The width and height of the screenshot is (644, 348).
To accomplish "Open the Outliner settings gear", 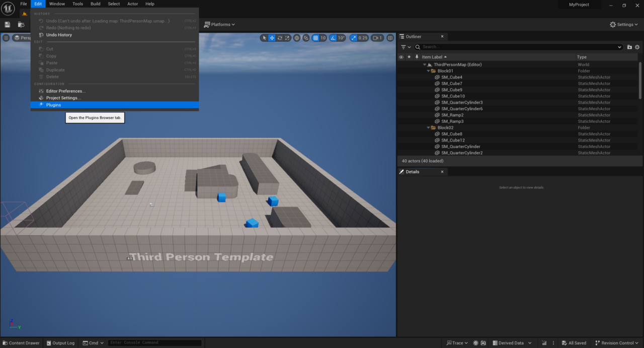I will (x=637, y=47).
